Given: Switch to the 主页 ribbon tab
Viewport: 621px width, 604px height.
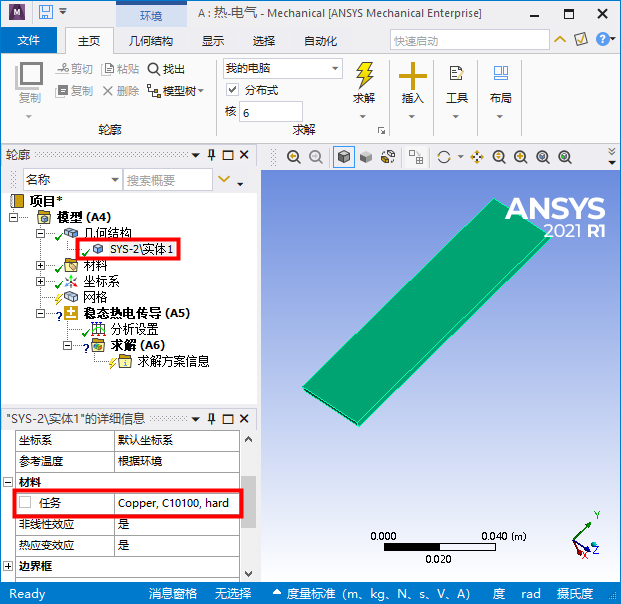Looking at the screenshot, I should [x=89, y=41].
